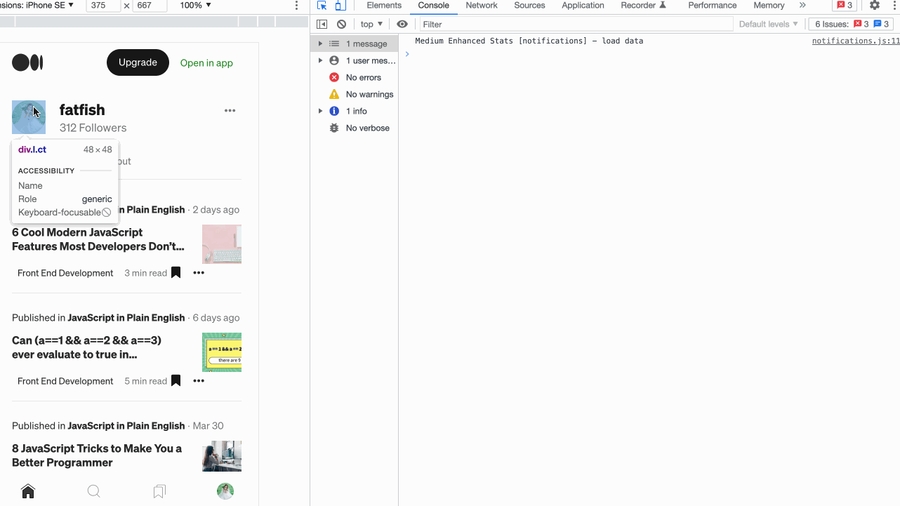Click the clear console icon

(x=341, y=24)
